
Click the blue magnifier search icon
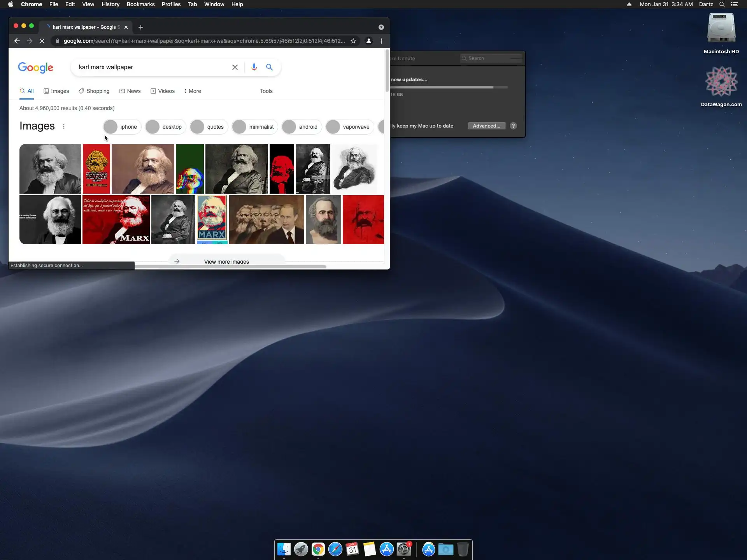(269, 67)
